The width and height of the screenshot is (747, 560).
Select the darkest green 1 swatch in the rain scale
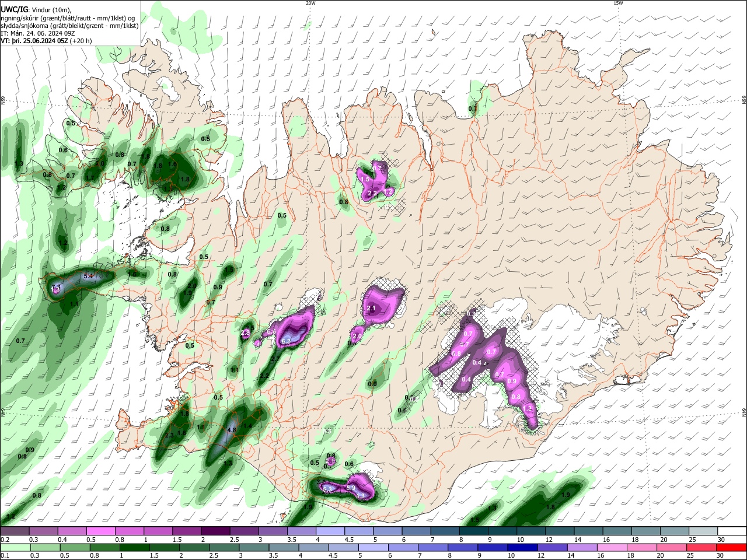[x=135, y=547]
